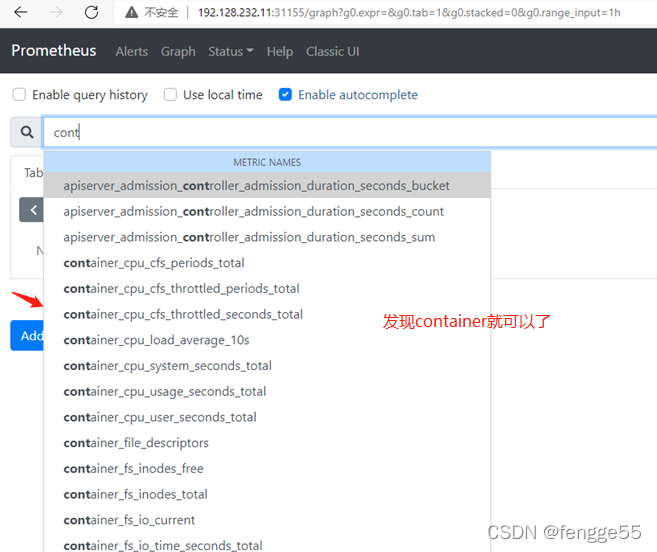657x552 pixels.
Task: Toggle Use local time checkbox
Action: tap(170, 95)
